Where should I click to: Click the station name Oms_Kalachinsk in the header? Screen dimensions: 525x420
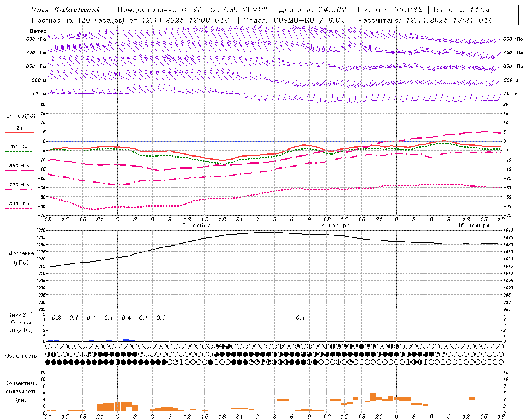pos(66,10)
